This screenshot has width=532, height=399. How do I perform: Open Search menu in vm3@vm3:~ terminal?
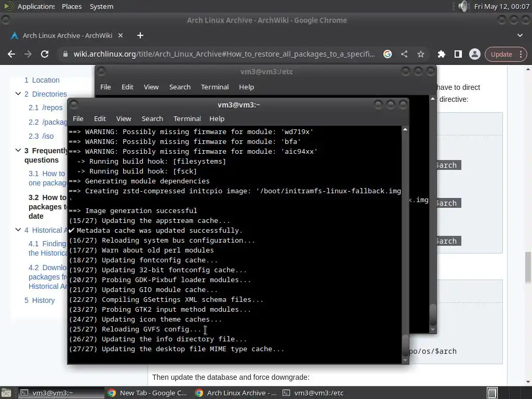tap(152, 119)
